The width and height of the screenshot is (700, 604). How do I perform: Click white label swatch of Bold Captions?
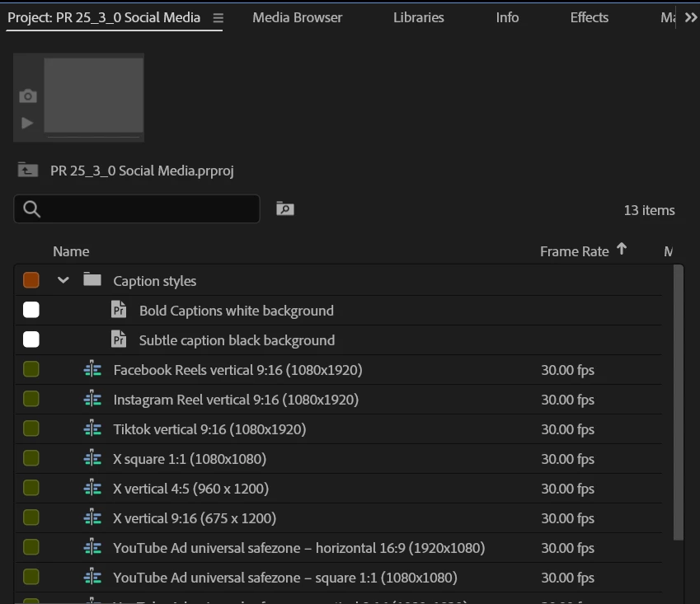[31, 310]
